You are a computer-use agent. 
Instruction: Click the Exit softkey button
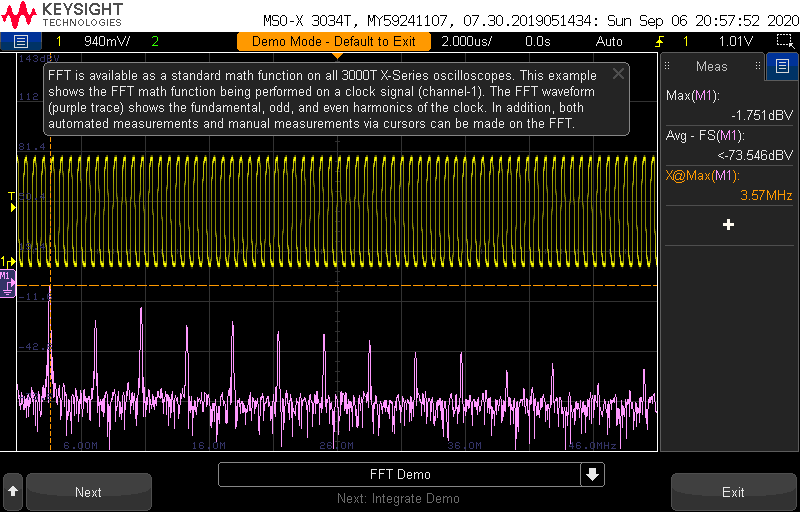click(x=733, y=492)
